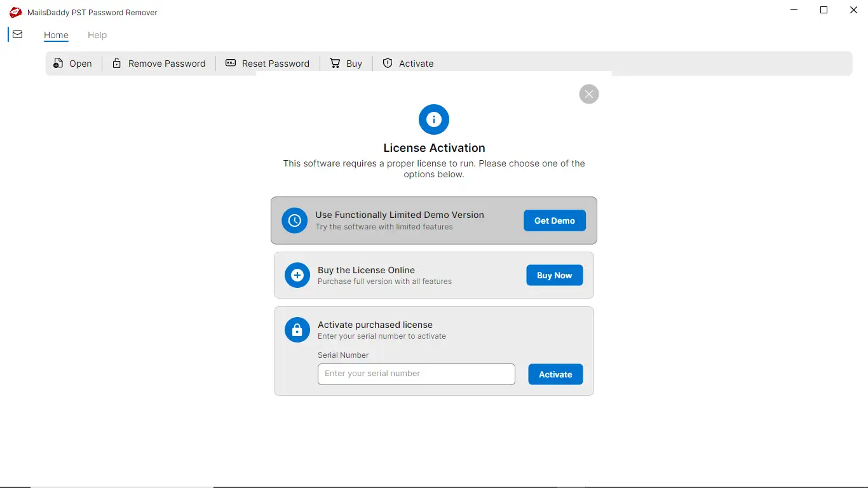Click the blue Activate button beside serial field
Viewport: 868px width, 488px height.
coord(555,374)
